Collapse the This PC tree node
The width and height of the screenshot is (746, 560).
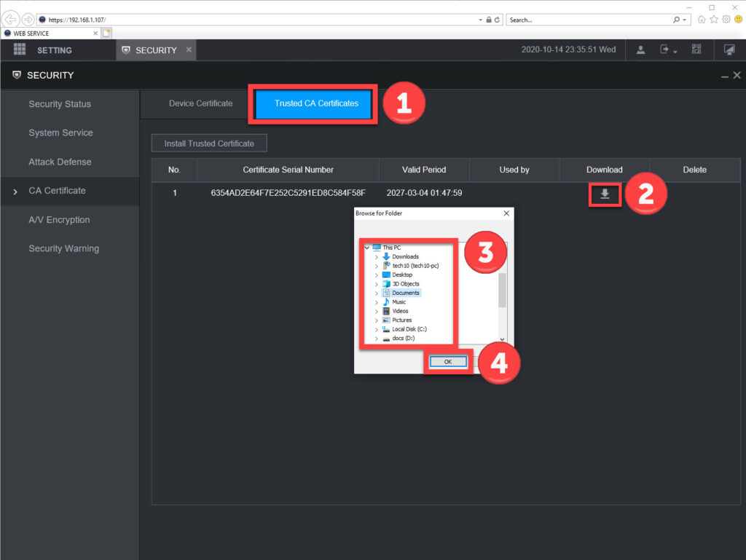[367, 248]
